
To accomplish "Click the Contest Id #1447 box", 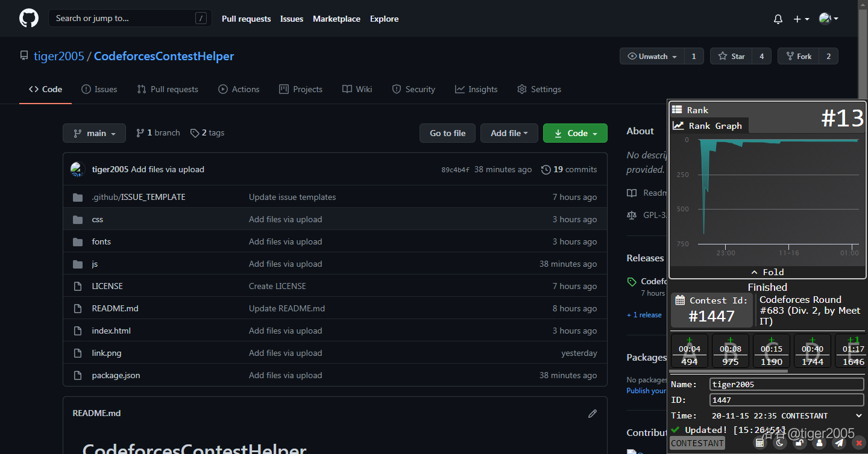I will [712, 309].
